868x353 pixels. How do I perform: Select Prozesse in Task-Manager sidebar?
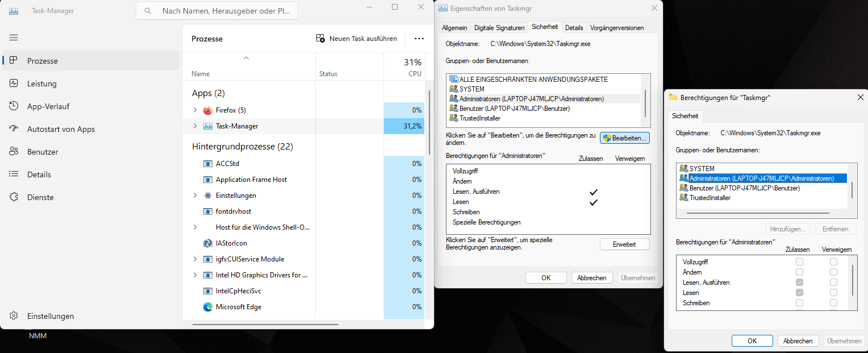(91, 61)
